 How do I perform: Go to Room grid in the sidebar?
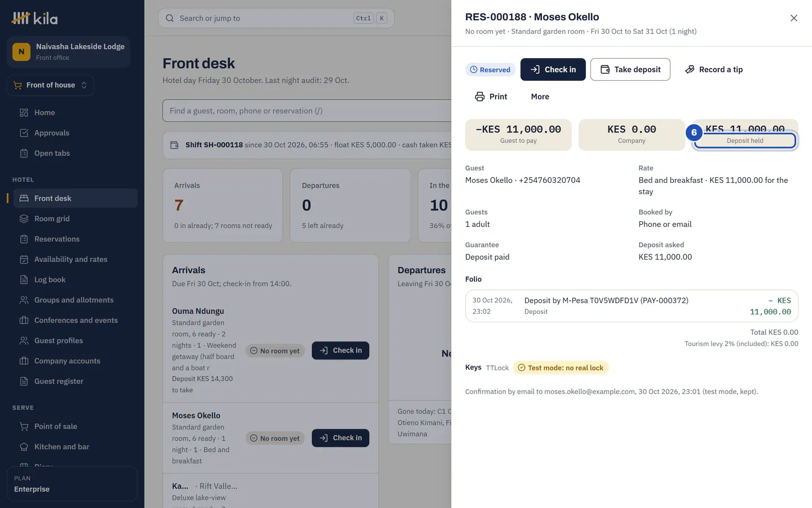coord(76,218)
